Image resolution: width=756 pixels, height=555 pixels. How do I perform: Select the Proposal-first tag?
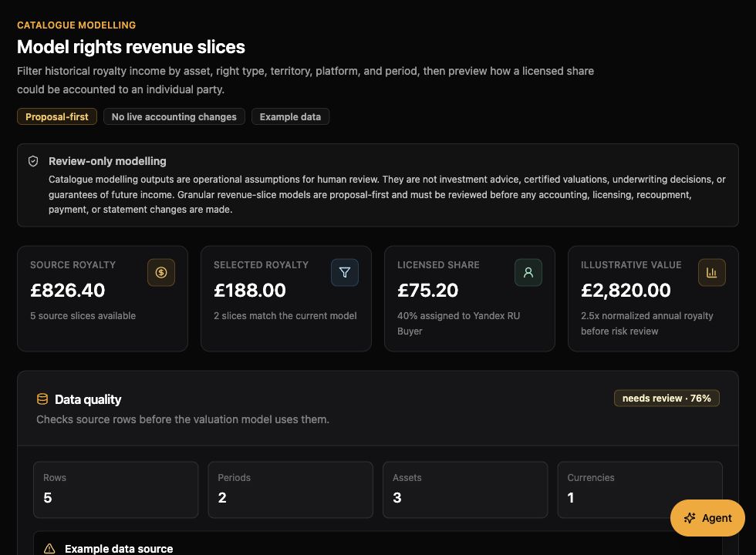pos(57,116)
